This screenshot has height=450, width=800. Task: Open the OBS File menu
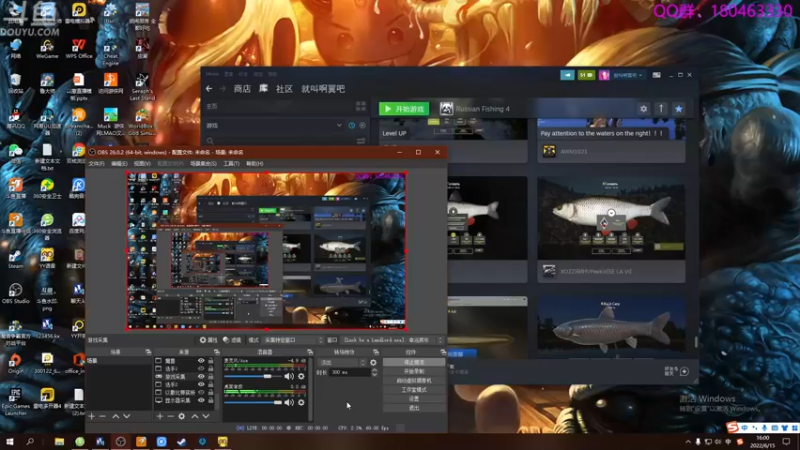[96, 164]
